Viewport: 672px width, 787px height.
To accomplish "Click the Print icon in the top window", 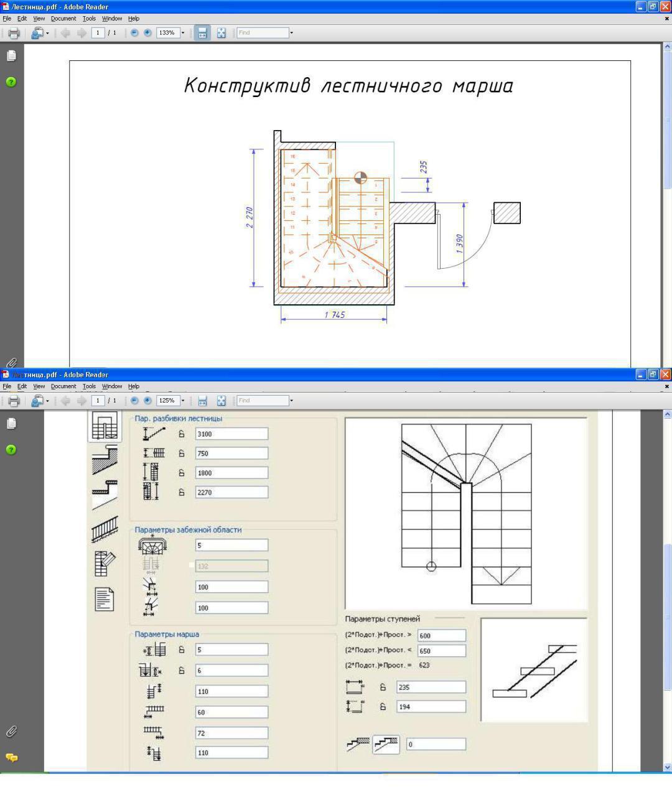I will pos(14,33).
